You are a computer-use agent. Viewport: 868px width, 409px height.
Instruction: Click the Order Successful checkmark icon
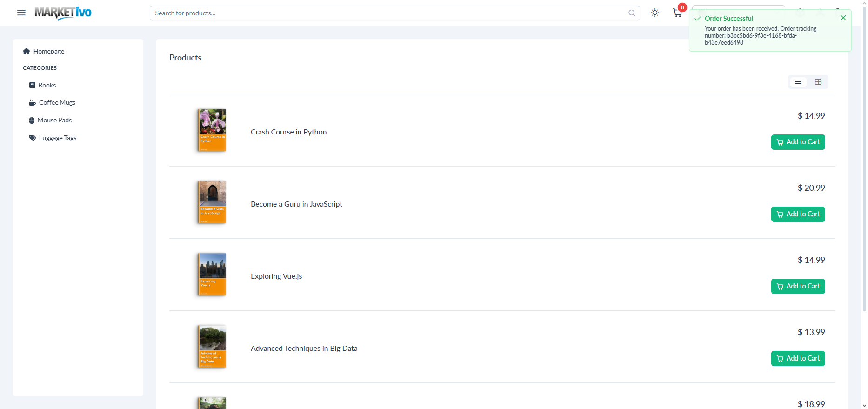coord(698,19)
